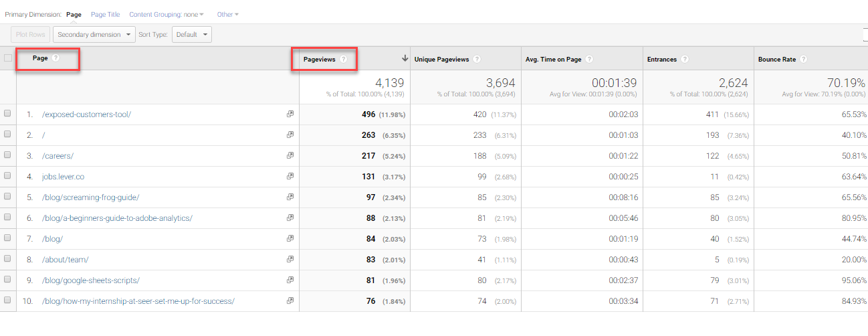Open the /blog/screaming-frog-guide/ page link
Image resolution: width=868 pixels, height=336 pixels.
point(90,197)
